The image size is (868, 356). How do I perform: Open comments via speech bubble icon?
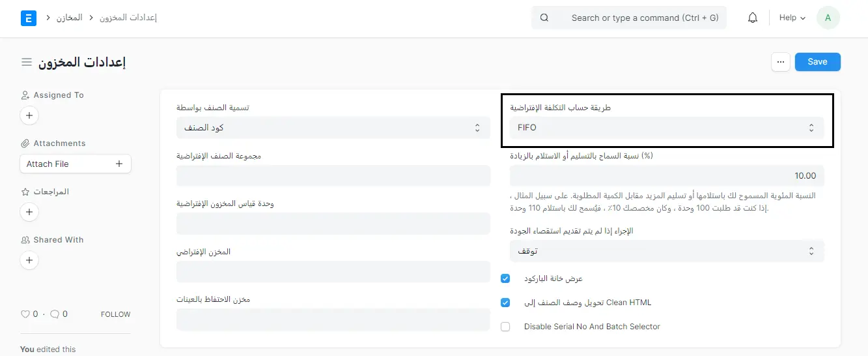click(x=55, y=314)
